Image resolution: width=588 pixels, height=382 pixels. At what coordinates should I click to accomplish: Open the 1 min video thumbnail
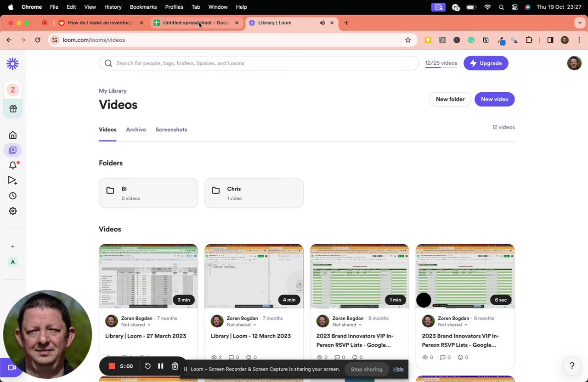360,276
